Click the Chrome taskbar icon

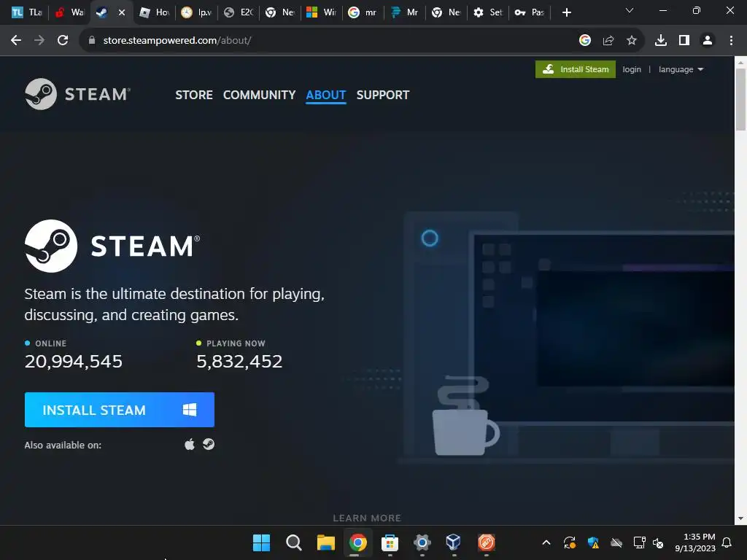tap(357, 542)
